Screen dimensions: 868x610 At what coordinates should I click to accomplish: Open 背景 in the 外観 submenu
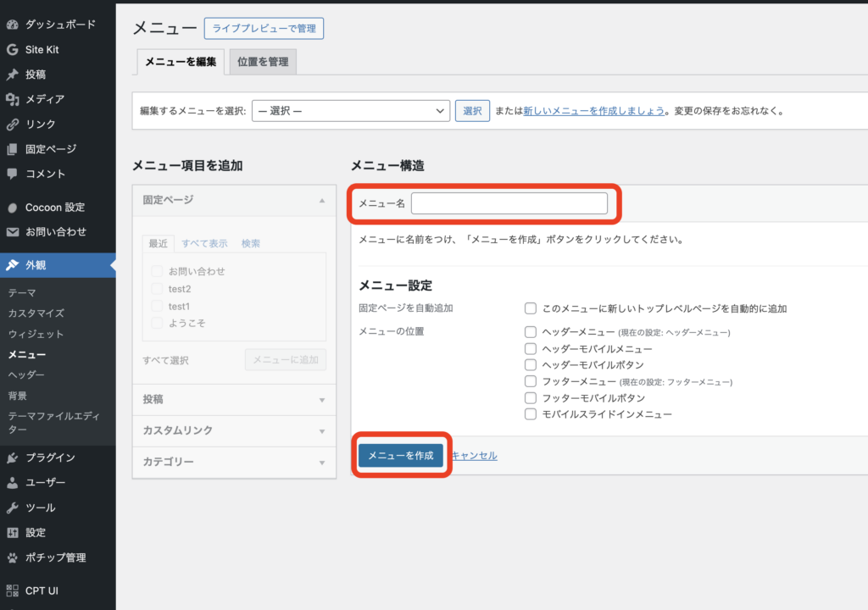(x=17, y=395)
